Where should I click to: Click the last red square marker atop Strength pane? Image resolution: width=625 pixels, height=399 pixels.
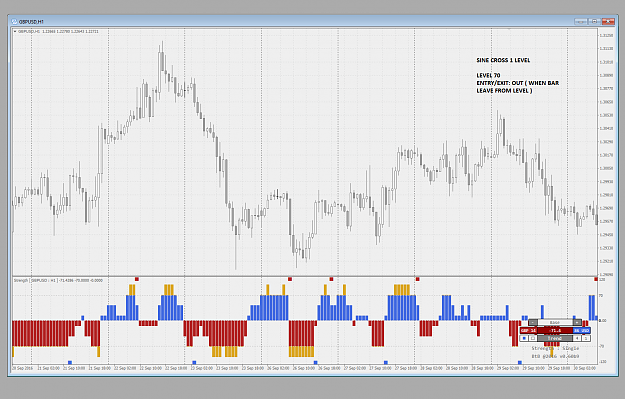coord(596,279)
